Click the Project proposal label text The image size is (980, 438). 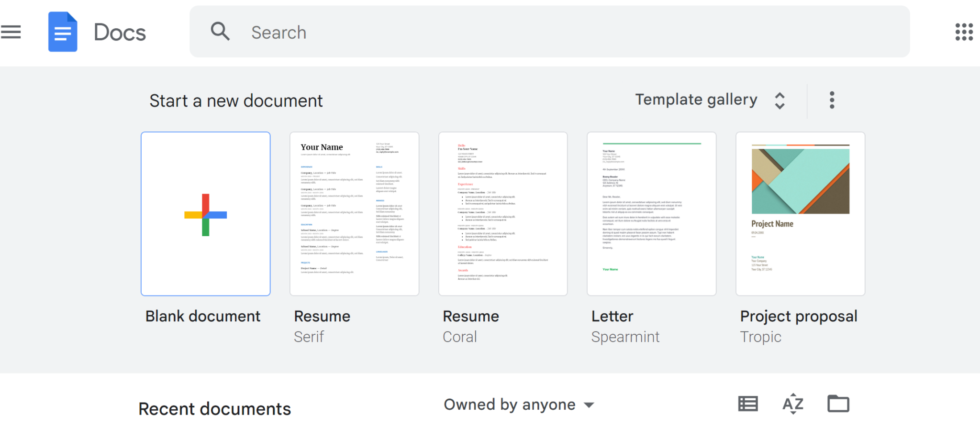click(x=798, y=316)
